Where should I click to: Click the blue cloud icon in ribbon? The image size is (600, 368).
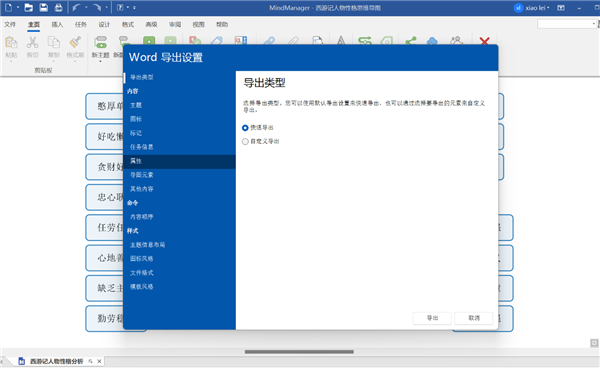click(432, 41)
